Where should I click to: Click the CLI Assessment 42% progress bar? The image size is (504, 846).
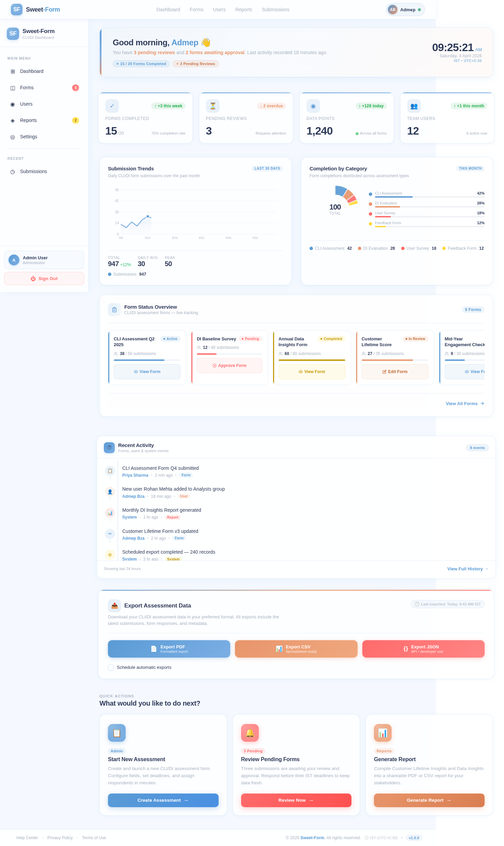point(430,197)
